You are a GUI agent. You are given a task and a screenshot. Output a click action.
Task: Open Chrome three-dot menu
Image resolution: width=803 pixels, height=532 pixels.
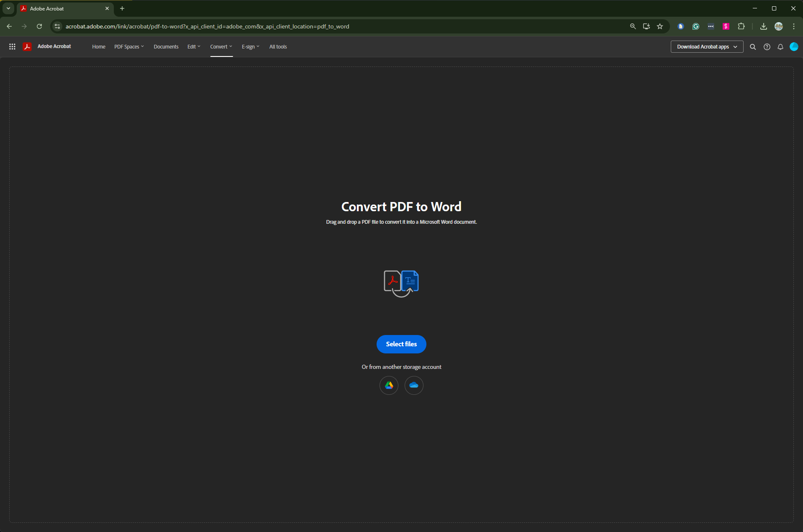(794, 26)
